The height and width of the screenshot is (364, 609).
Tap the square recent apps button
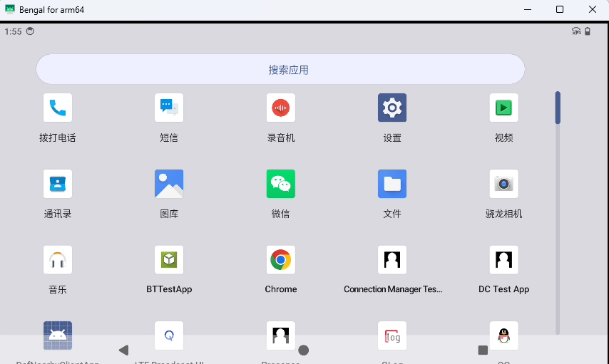(483, 350)
